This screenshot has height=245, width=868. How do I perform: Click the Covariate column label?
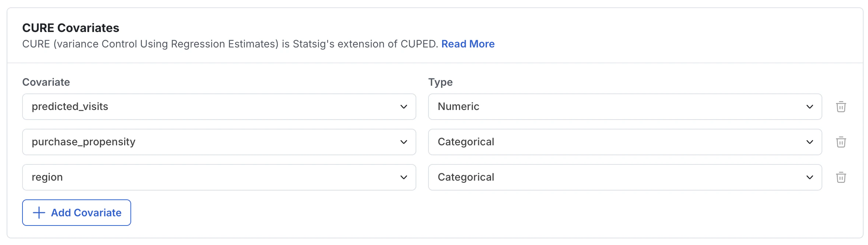pyautogui.click(x=46, y=82)
